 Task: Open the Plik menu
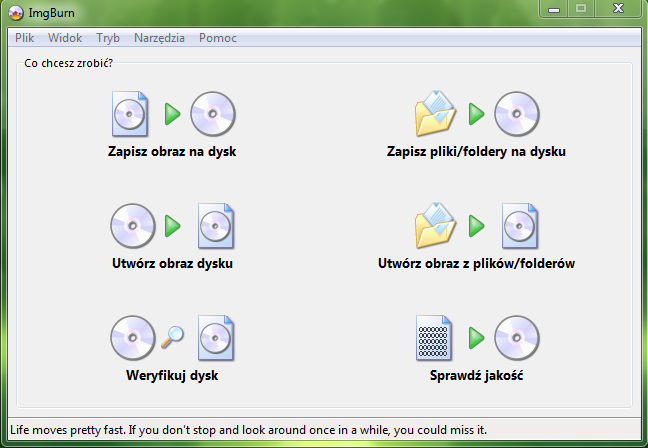tap(24, 38)
